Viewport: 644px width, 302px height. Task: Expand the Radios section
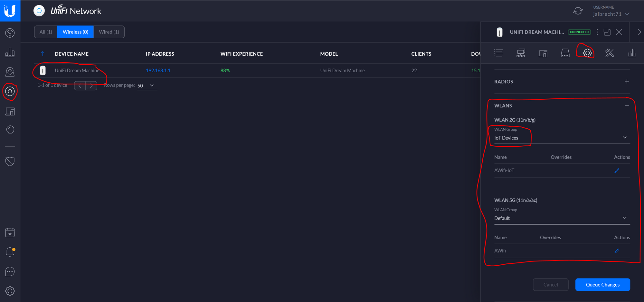(627, 81)
